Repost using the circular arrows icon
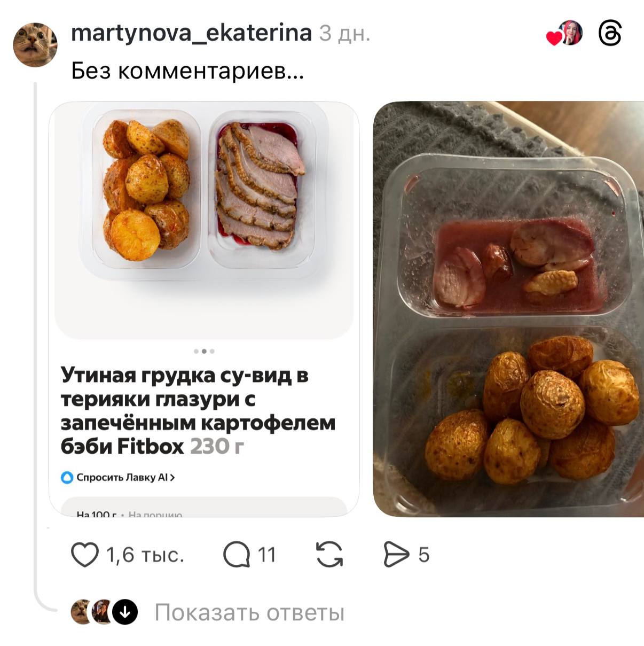Viewport: 644px width, 646px height. tap(329, 555)
